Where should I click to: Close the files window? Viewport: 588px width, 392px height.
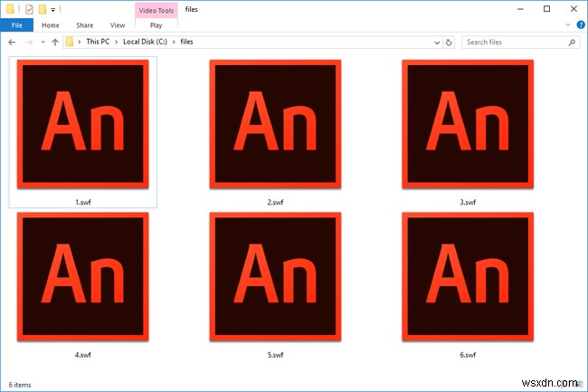574,9
